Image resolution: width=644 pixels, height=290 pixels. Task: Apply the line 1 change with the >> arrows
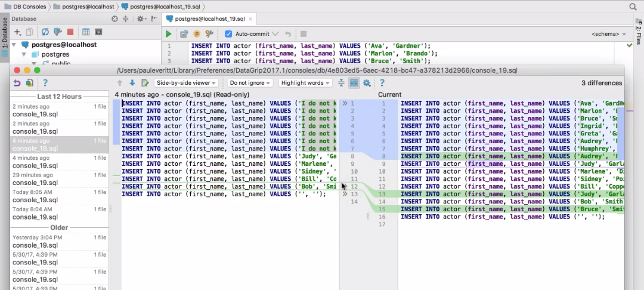[x=345, y=103]
